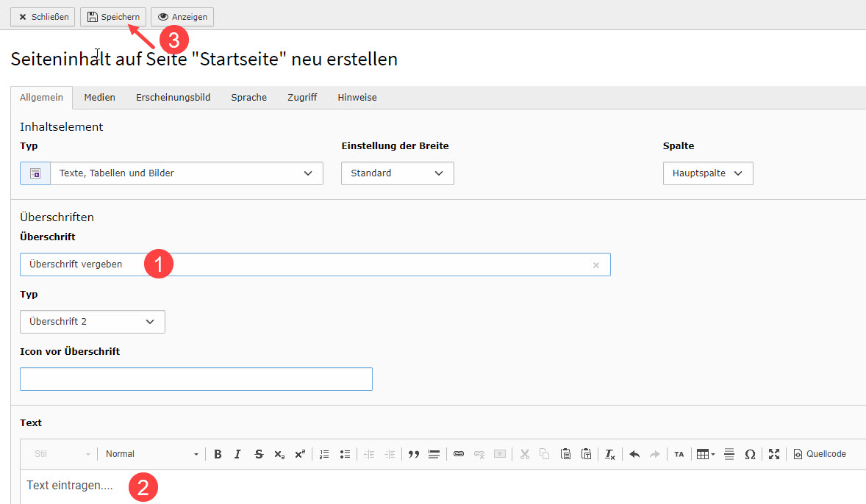Switch to the Medien tab
The height and width of the screenshot is (504, 866).
point(99,98)
